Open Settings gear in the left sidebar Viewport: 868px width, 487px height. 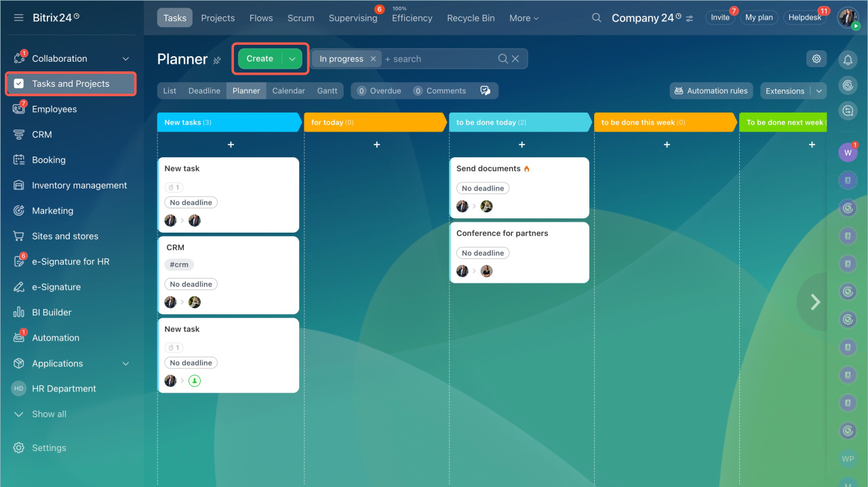point(19,448)
